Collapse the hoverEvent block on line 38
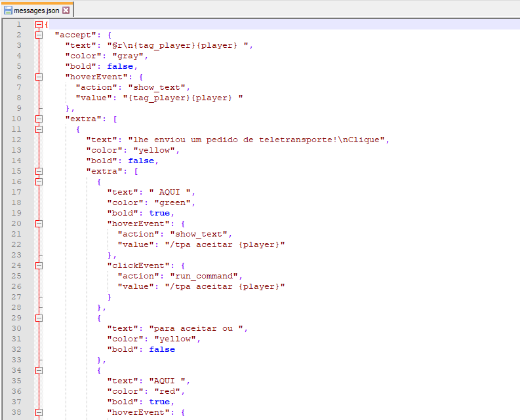The width and height of the screenshot is (520, 420). [39, 412]
